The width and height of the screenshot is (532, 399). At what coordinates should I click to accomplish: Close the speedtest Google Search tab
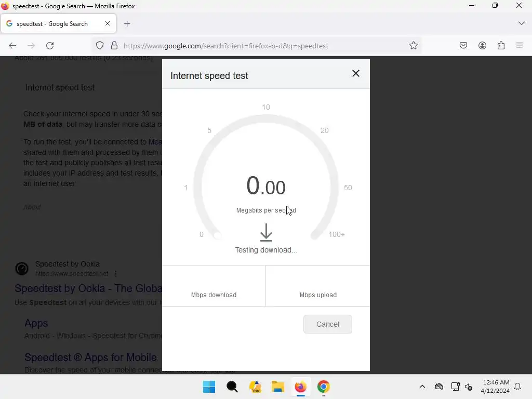107,23
